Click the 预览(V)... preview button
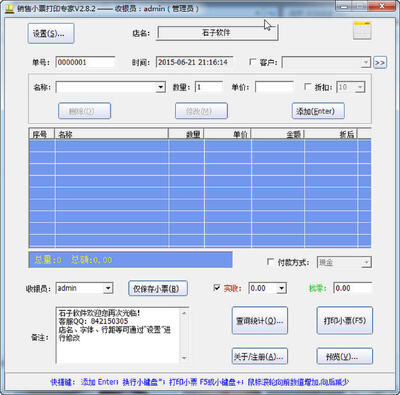The image size is (400, 395). (345, 357)
